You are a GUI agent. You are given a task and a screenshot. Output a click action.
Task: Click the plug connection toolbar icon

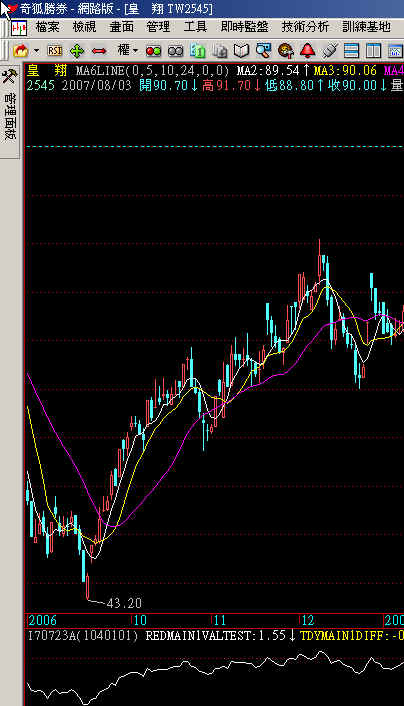point(330,51)
